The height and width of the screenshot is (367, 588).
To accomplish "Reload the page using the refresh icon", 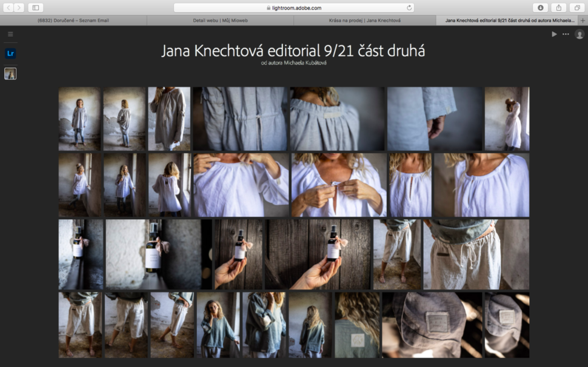I will [410, 8].
